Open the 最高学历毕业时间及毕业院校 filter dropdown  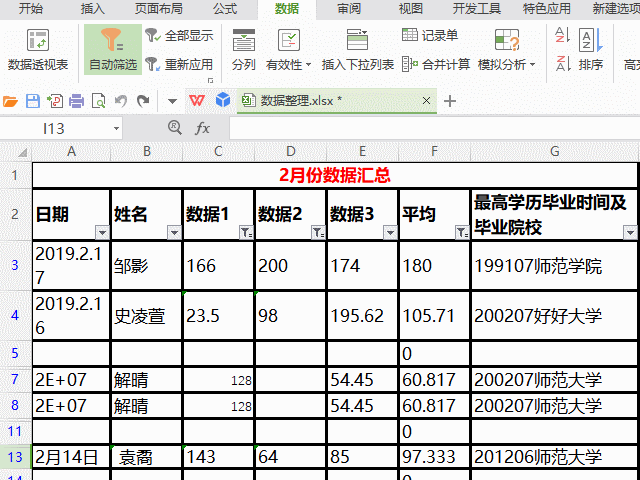click(630, 233)
